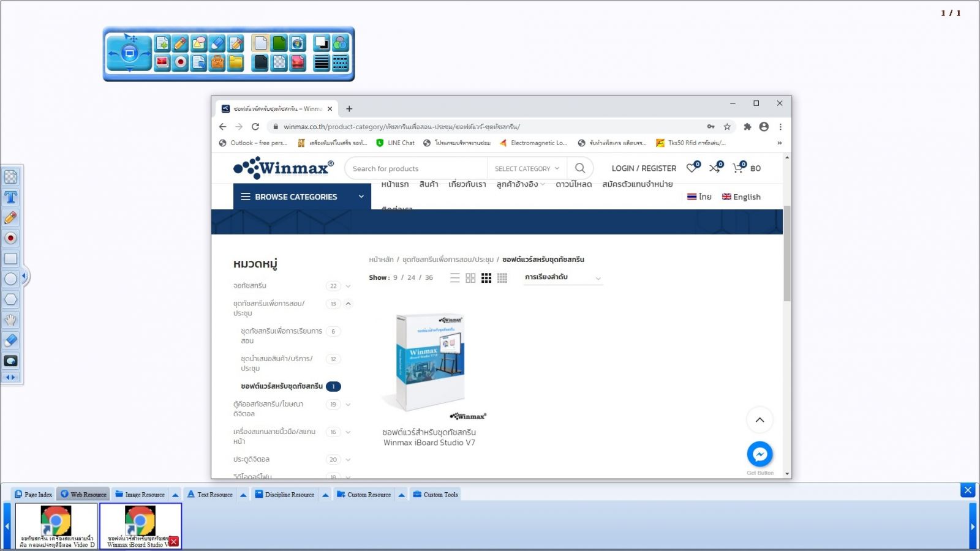Open the Page Index tab
Viewport: 980px width, 551px height.
(x=34, y=495)
